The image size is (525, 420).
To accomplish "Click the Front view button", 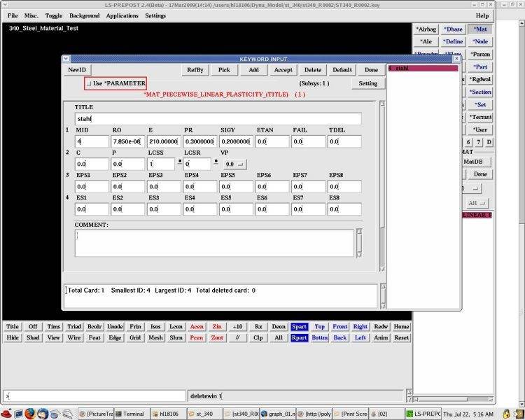I will tap(339, 327).
